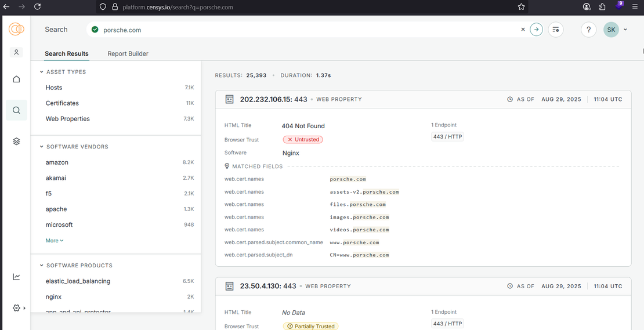The width and height of the screenshot is (644, 330).
Task: Open the SK account dropdown chevron
Action: [x=625, y=30]
